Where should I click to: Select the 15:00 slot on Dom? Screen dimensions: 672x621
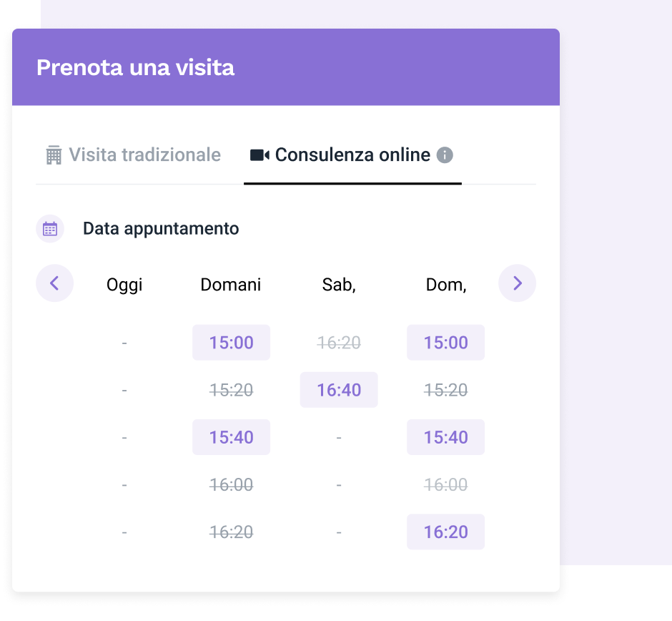[445, 343]
